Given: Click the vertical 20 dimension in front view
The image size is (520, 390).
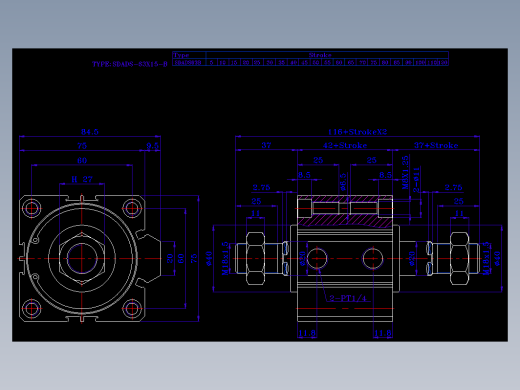Looking at the screenshot, I should point(170,258).
